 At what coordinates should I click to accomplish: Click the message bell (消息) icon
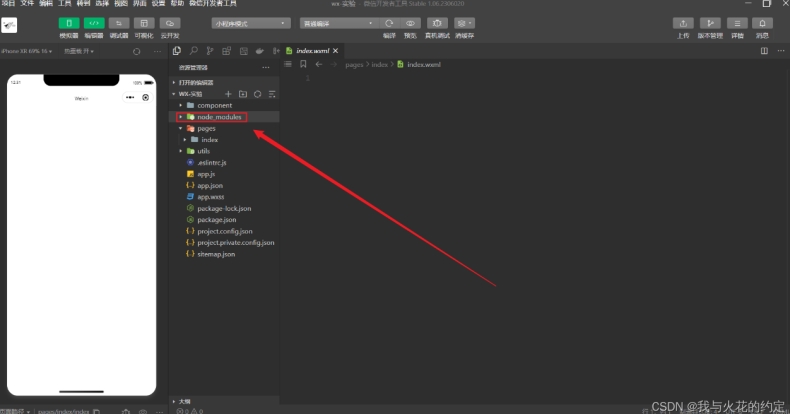pyautogui.click(x=762, y=23)
